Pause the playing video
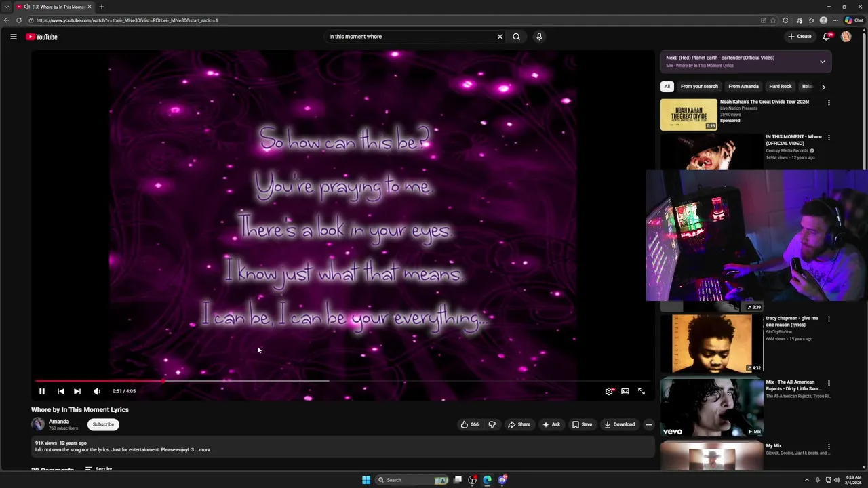The height and width of the screenshot is (488, 868). pyautogui.click(x=41, y=391)
